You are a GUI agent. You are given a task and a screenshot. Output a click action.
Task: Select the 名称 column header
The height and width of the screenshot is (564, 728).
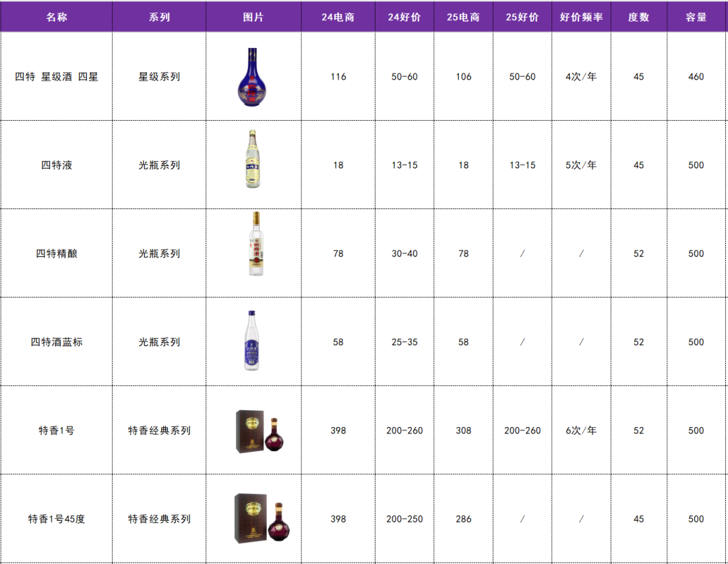(x=57, y=17)
